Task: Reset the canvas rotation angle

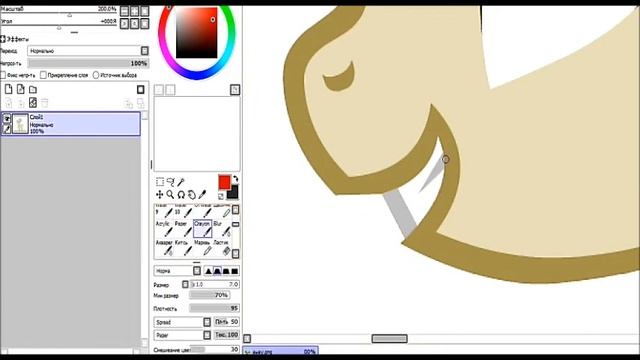Action: tap(144, 24)
